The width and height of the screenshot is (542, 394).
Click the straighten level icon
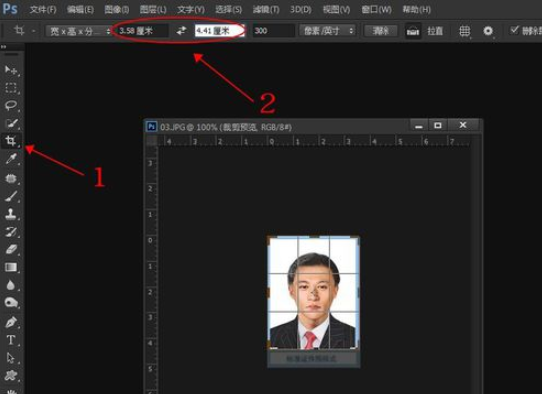(413, 31)
